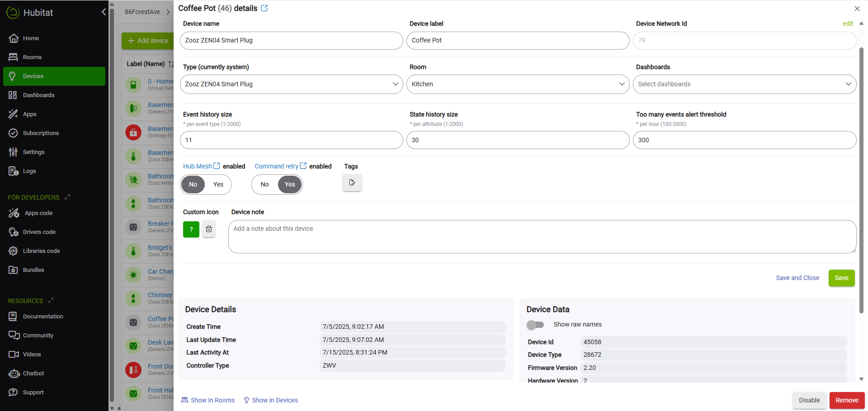
Task: Click the Basement lock device icon
Action: click(133, 132)
